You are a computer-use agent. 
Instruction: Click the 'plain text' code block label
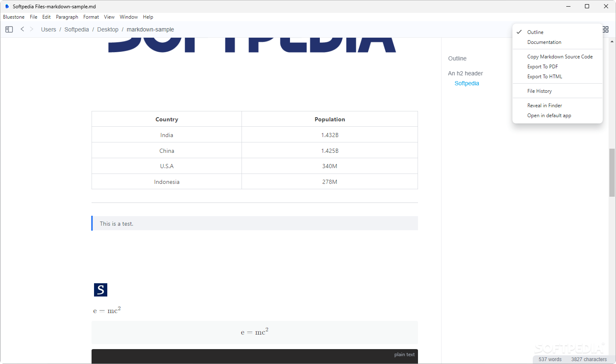click(404, 354)
